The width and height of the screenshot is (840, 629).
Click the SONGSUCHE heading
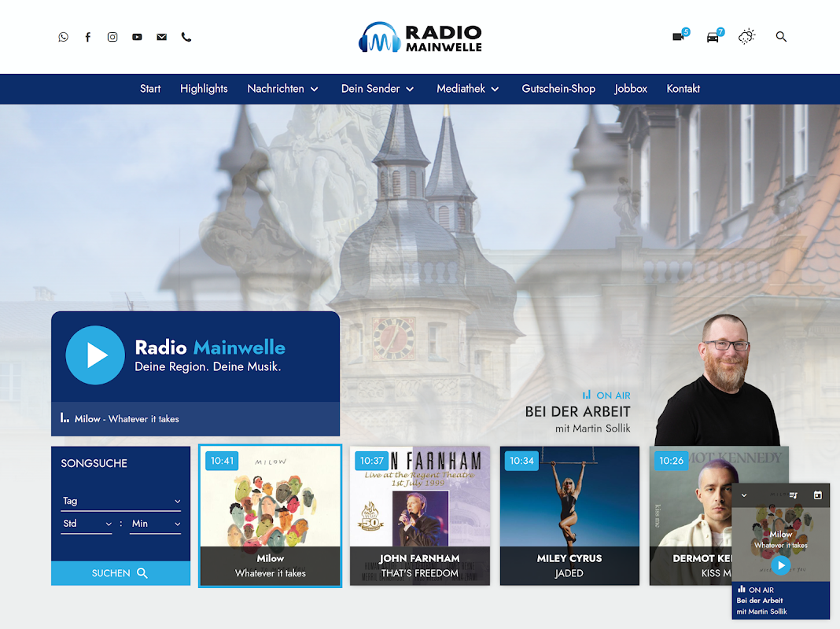94,464
